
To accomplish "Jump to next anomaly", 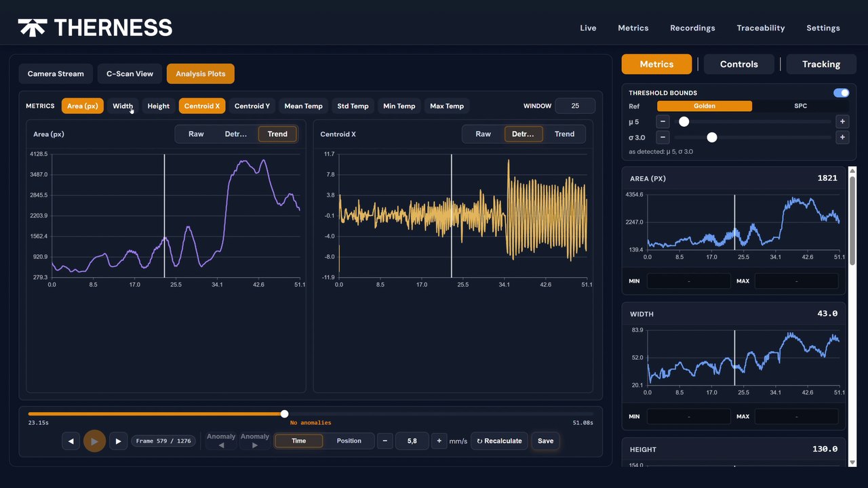I will [x=255, y=441].
